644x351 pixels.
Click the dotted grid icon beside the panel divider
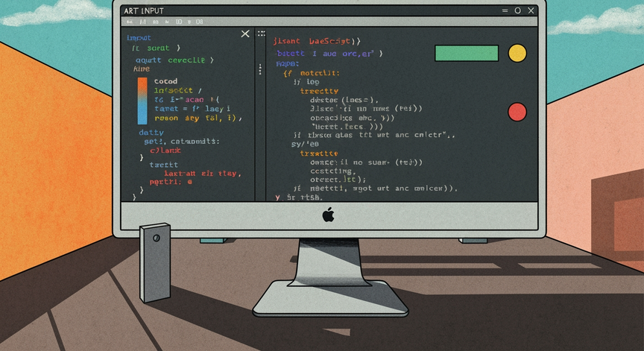(x=261, y=34)
